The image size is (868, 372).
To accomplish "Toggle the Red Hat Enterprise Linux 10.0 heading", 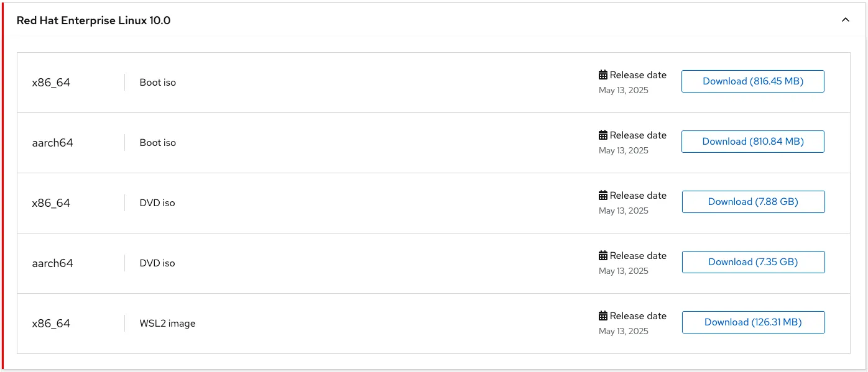I will click(93, 20).
